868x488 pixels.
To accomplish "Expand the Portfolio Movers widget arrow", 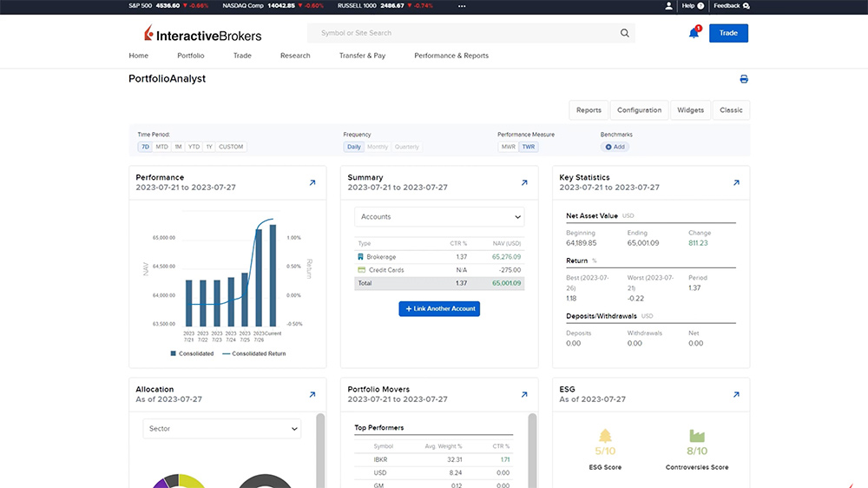I will tap(524, 394).
